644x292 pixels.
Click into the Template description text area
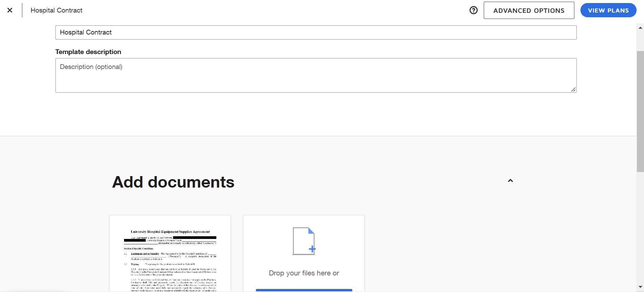click(x=316, y=75)
